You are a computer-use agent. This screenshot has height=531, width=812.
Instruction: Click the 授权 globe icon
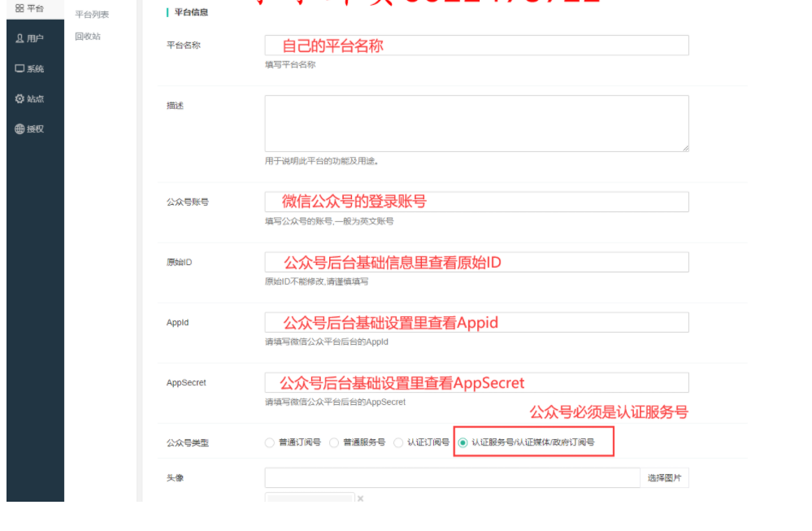pyautogui.click(x=20, y=129)
